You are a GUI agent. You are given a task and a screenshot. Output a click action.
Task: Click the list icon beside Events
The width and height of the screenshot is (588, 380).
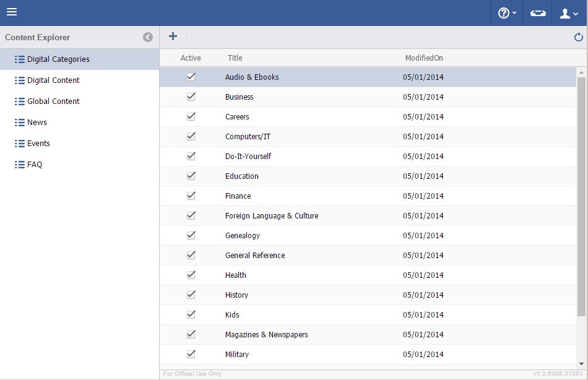(x=20, y=144)
